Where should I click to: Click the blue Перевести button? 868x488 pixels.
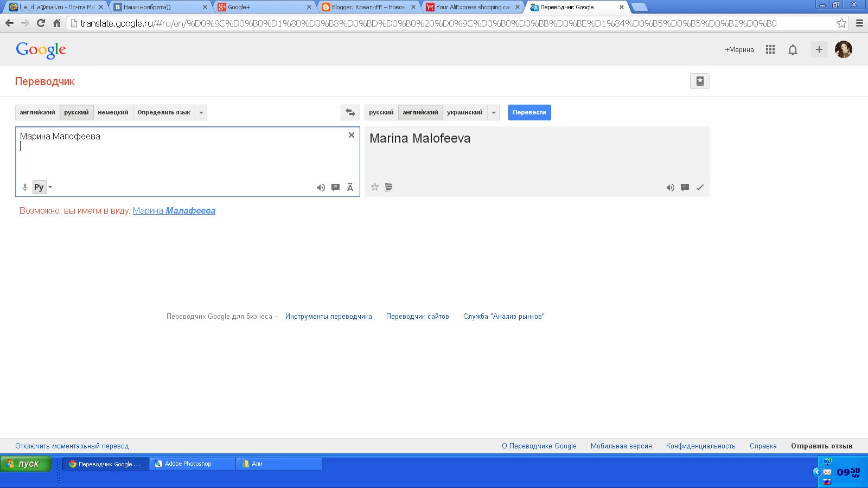(x=529, y=112)
